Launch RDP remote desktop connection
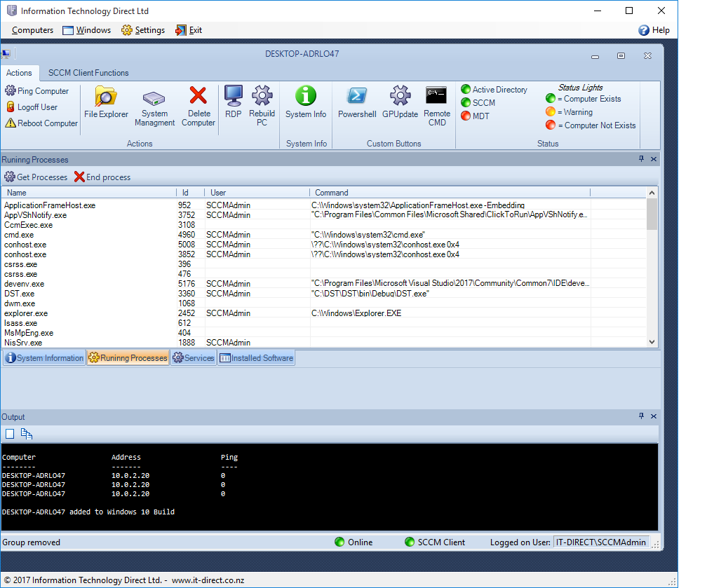 coord(234,96)
